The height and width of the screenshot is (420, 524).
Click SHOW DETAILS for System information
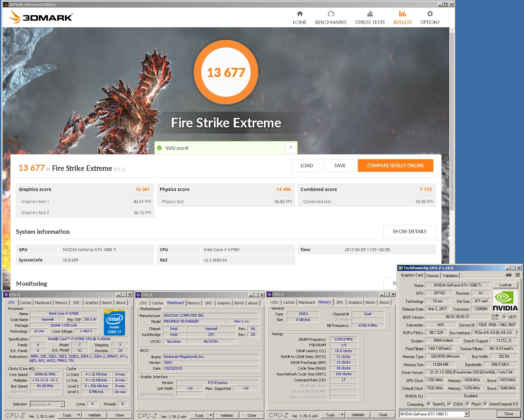(x=409, y=231)
